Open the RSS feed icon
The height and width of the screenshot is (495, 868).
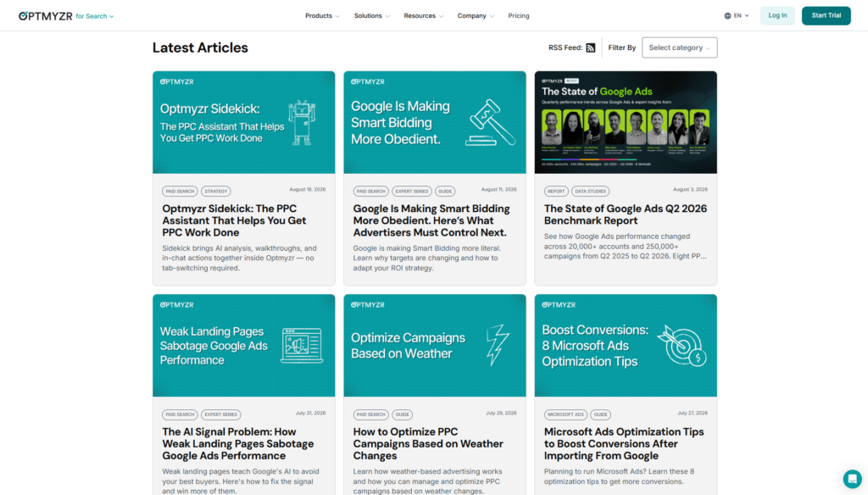point(591,47)
